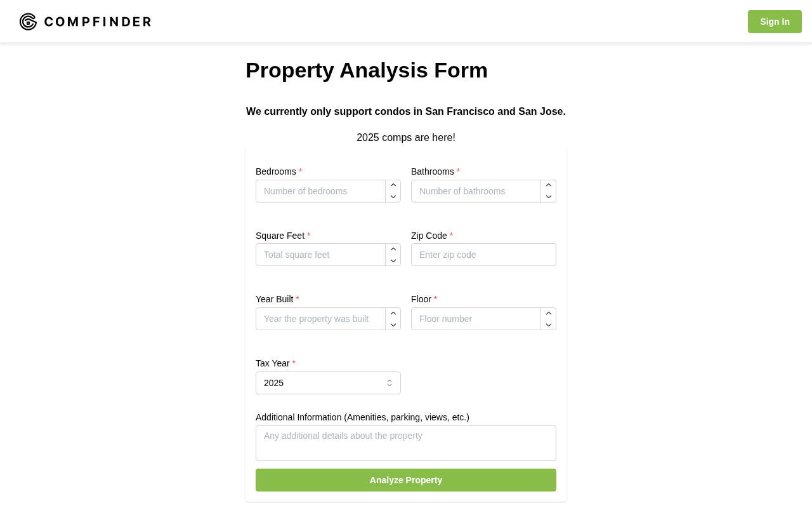Viewport: 812px width, 508px height.
Task: Increment the Floor number up arrow
Action: coord(549,313)
